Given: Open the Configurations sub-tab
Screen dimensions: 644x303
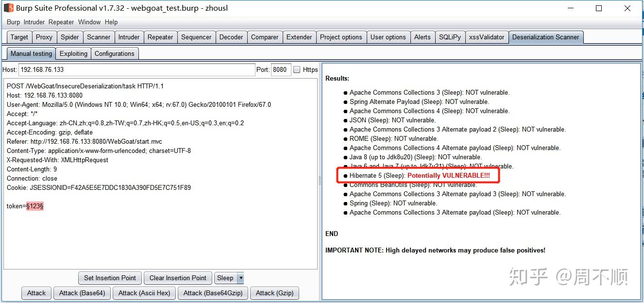Looking at the screenshot, I should coord(115,53).
